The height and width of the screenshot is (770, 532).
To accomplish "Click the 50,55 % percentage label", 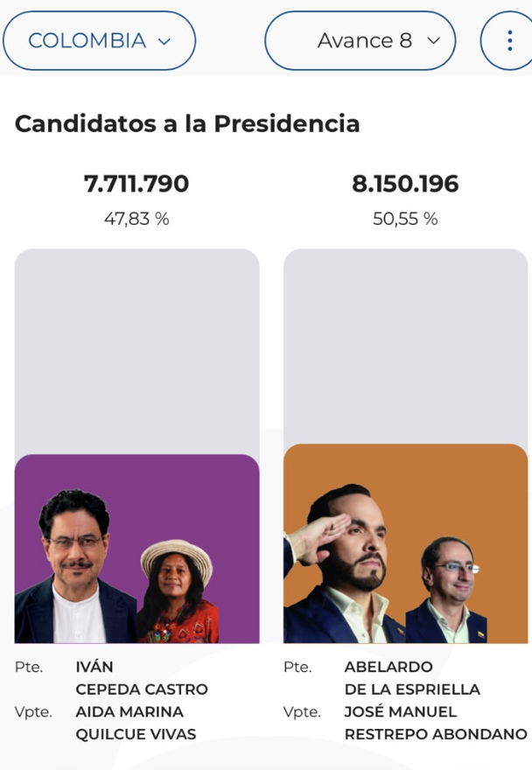I will click(x=405, y=219).
